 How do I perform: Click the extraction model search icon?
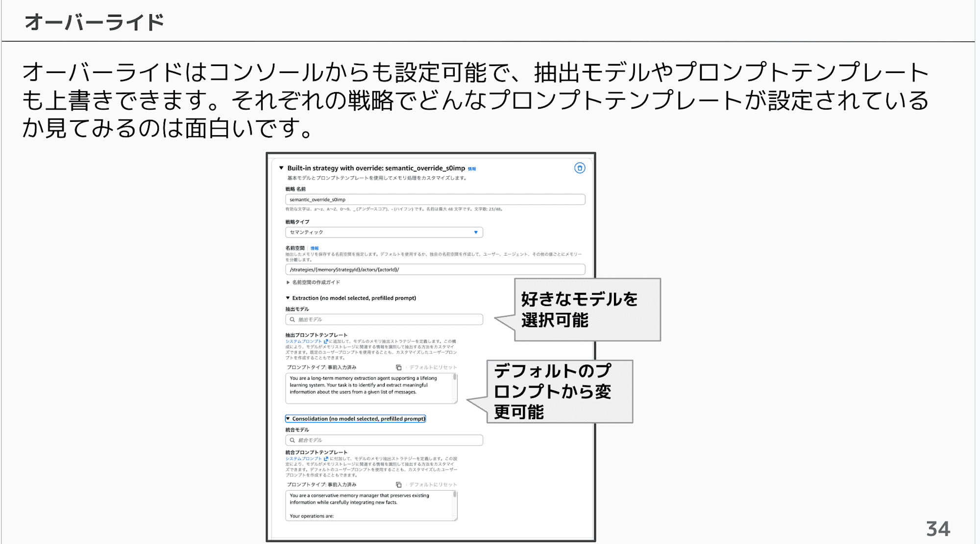point(293,320)
